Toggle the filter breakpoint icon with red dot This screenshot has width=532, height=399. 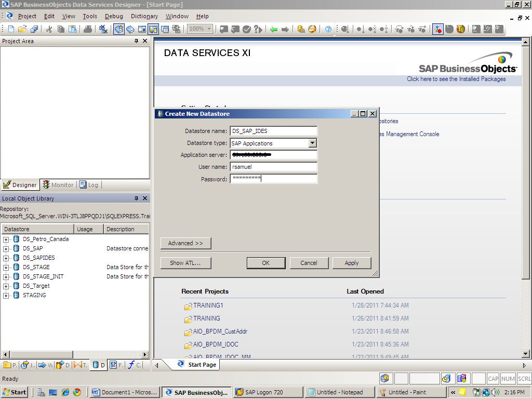[x=437, y=29]
